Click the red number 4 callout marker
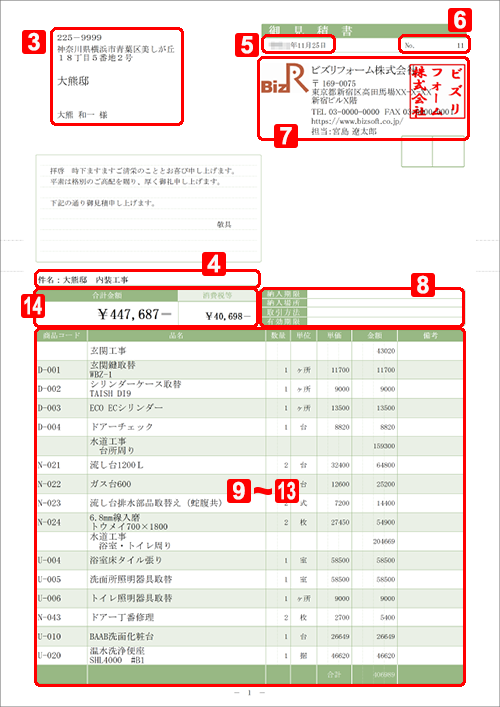The width and height of the screenshot is (500, 707). click(213, 263)
